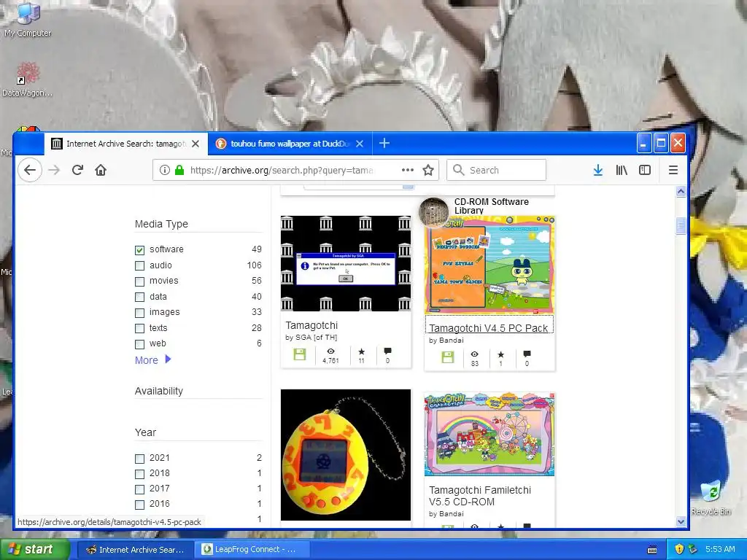
Task: Open the Familetchi V5.5 thumbnail image
Action: [489, 435]
